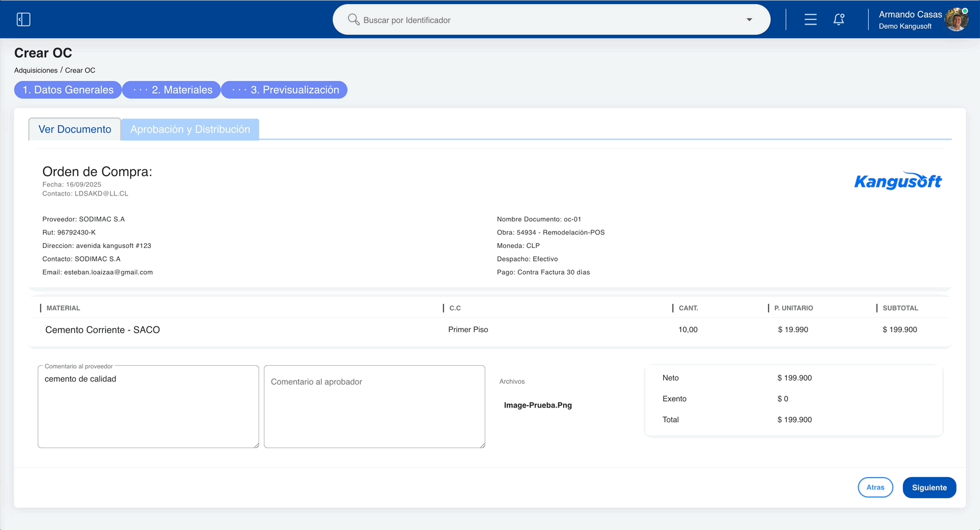Click the Obra: 54934 - Remodelación-POS text
Image resolution: width=980 pixels, height=530 pixels.
(x=551, y=233)
